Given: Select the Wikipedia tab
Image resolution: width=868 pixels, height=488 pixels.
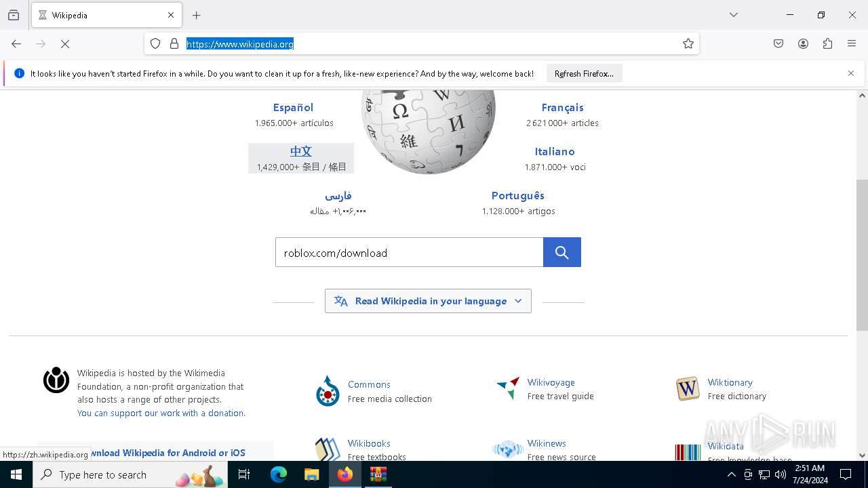Looking at the screenshot, I should 106,15.
